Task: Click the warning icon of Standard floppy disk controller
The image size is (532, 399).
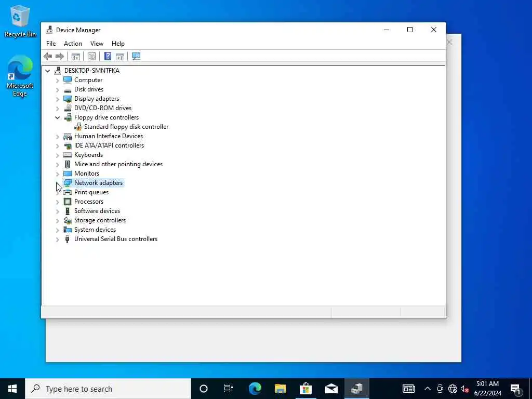Action: (x=78, y=127)
